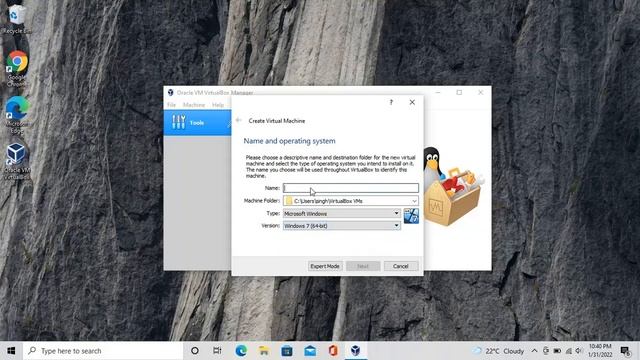Click the folder icon in Machine Folder field

click(x=289, y=201)
